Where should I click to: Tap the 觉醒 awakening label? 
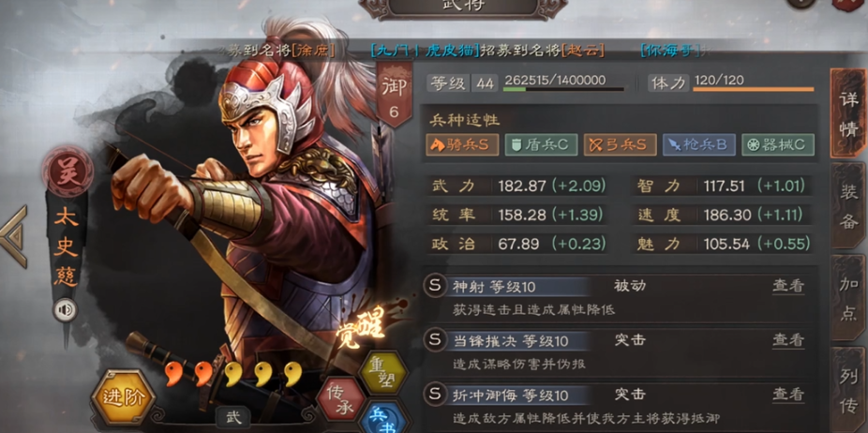[360, 328]
